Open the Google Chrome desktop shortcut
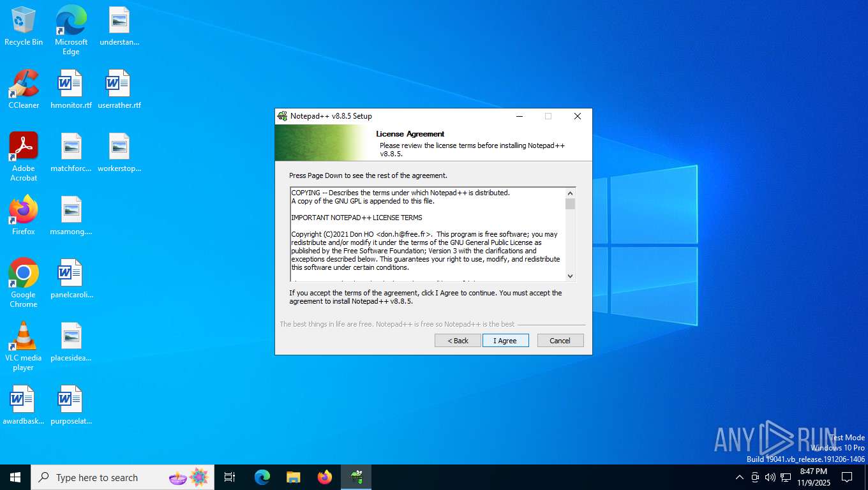 pyautogui.click(x=24, y=283)
